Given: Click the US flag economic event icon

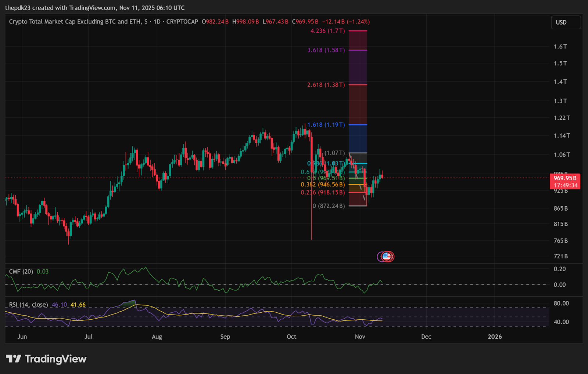Looking at the screenshot, I should [x=387, y=256].
